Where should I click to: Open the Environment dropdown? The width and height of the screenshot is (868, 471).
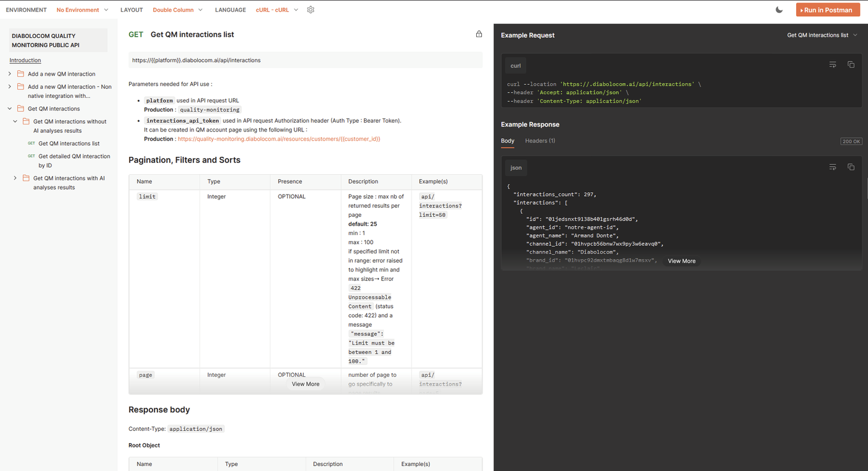click(x=82, y=10)
